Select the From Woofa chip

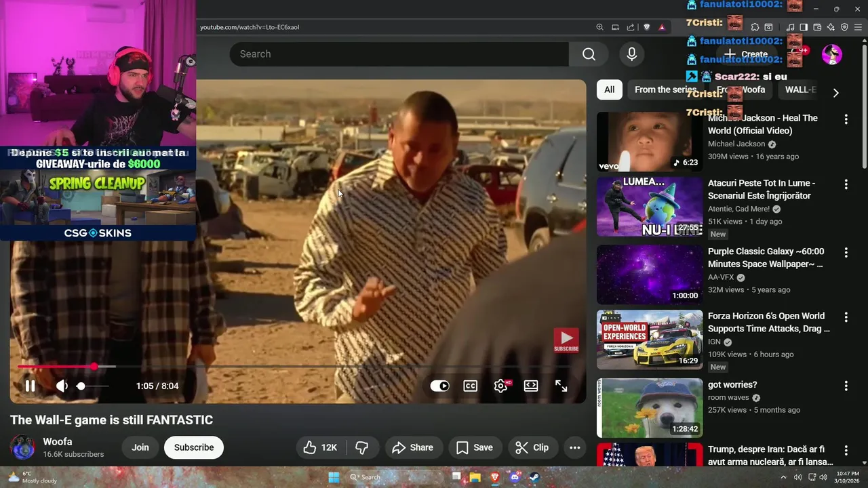pos(741,89)
